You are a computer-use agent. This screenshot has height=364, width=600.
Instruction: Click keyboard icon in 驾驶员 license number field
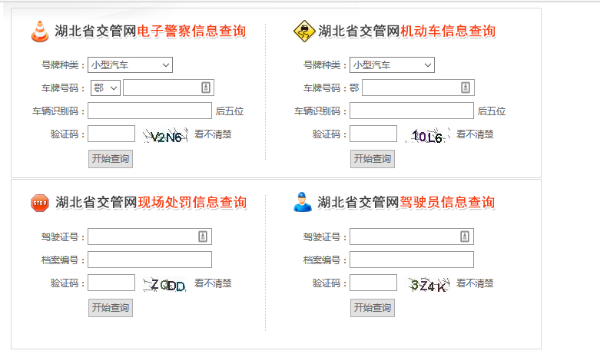(465, 237)
